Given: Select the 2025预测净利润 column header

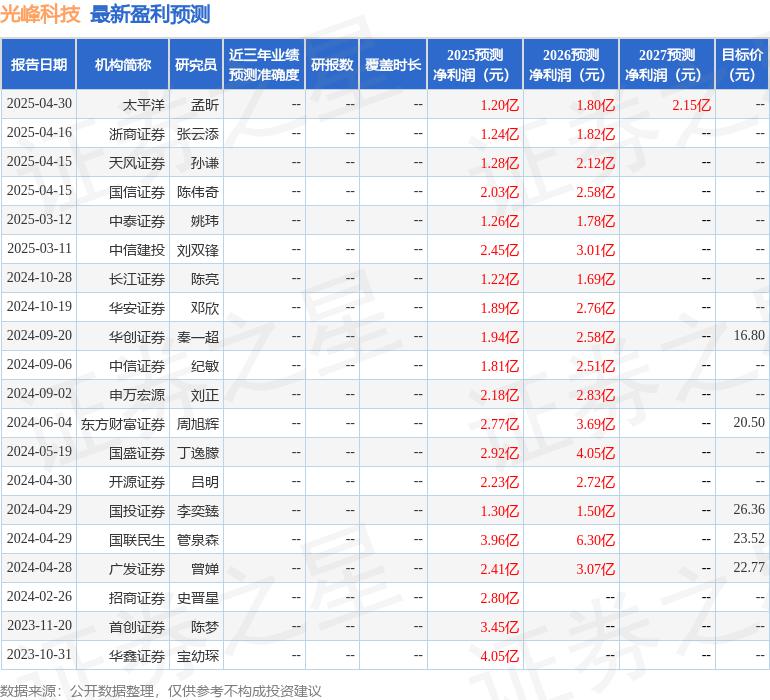Looking at the screenshot, I should tap(475, 65).
